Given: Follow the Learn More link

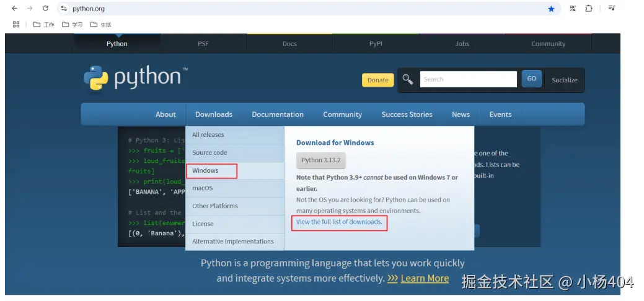Looking at the screenshot, I should pyautogui.click(x=425, y=279).
